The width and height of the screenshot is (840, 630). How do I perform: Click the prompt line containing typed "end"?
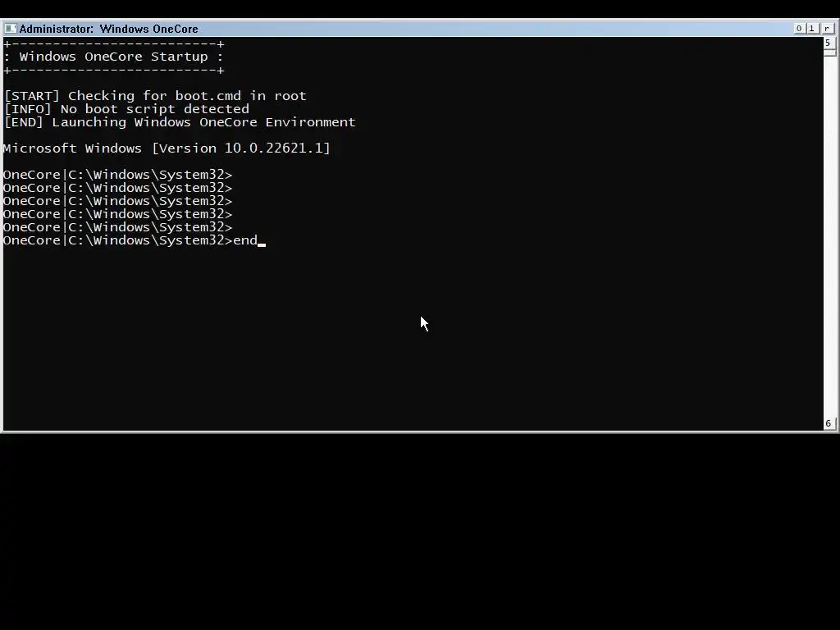(x=135, y=240)
